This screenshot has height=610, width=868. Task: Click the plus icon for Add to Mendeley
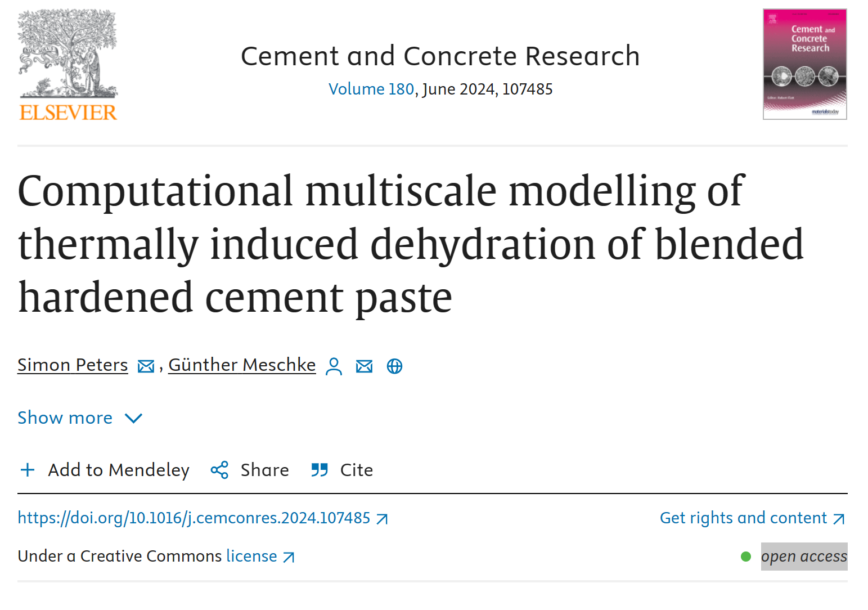28,470
